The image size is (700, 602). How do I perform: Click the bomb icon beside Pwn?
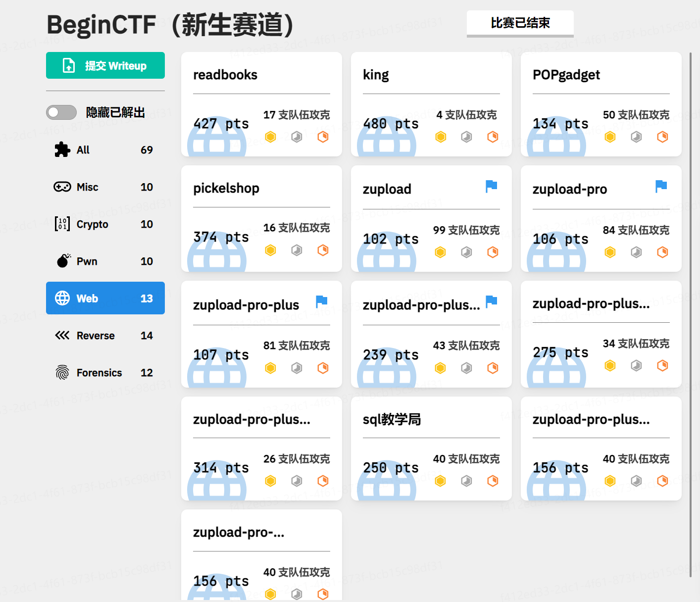tap(63, 260)
